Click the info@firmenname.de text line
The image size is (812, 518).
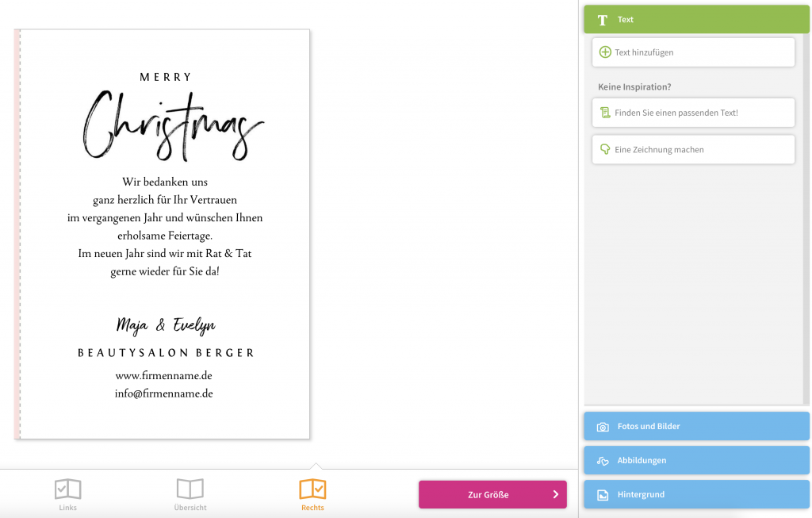pyautogui.click(x=163, y=393)
